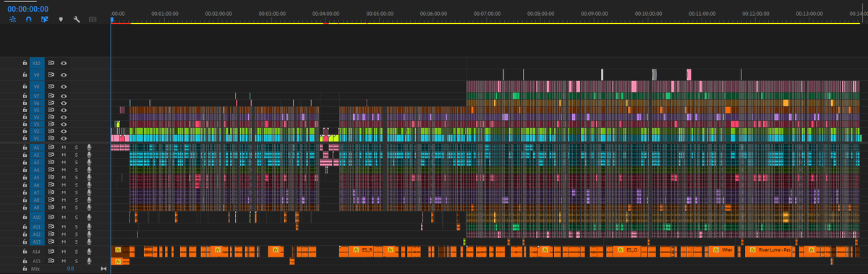Lock video track V8
This screenshot has height=274, width=868.
(x=25, y=87)
